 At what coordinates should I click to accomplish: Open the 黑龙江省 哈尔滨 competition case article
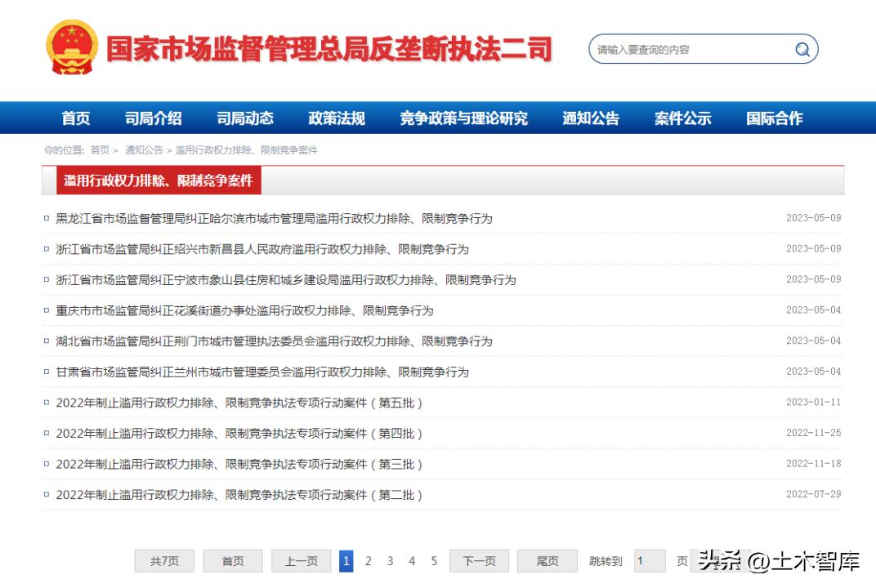273,218
